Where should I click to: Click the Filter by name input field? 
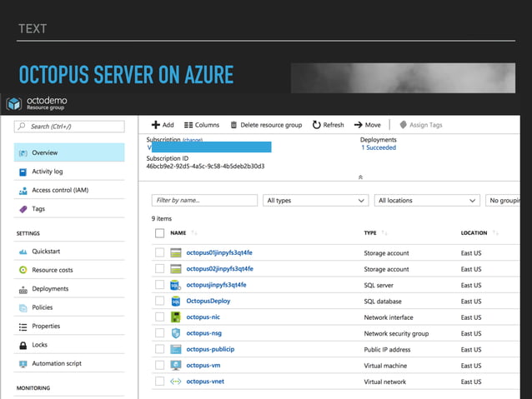[204, 201]
